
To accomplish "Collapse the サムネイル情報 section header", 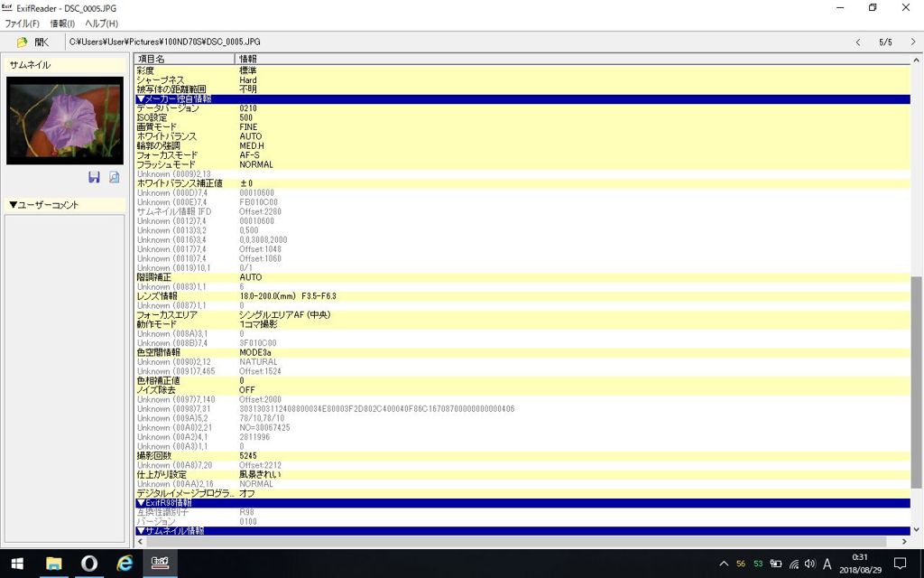I will click(x=170, y=531).
